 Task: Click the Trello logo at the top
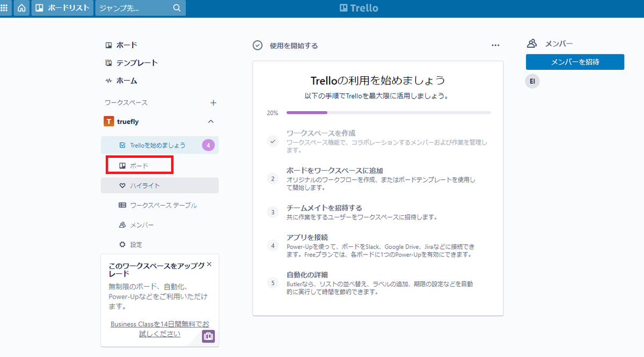358,8
